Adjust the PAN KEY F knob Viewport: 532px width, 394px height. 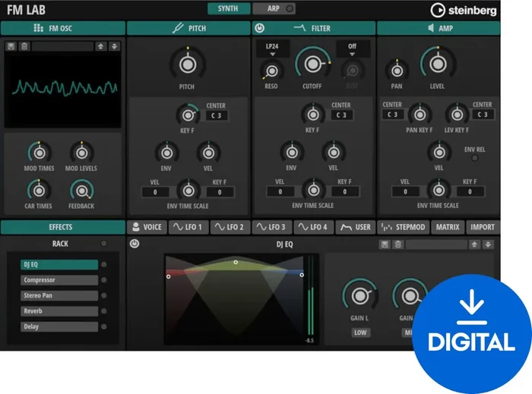[x=420, y=115]
